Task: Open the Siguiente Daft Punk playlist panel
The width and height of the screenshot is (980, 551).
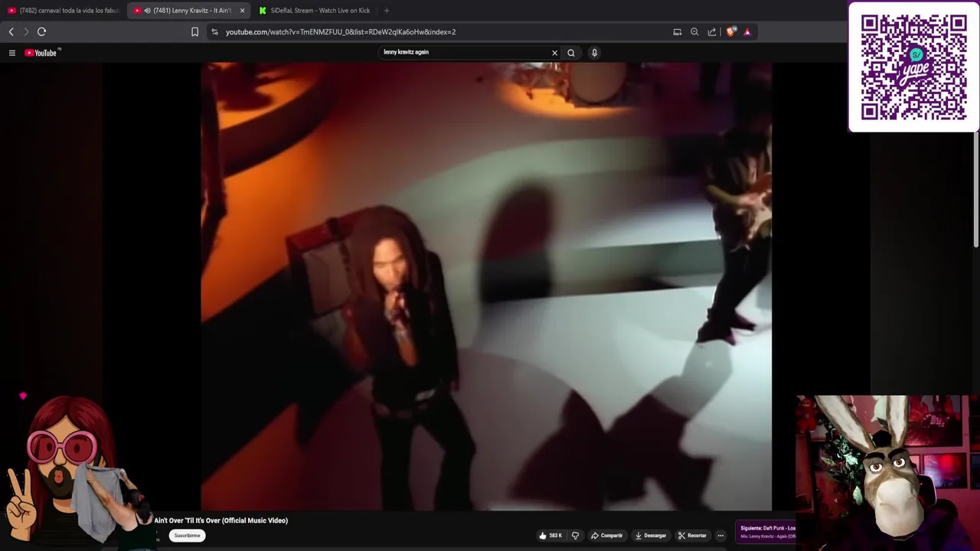Action: coord(767,532)
